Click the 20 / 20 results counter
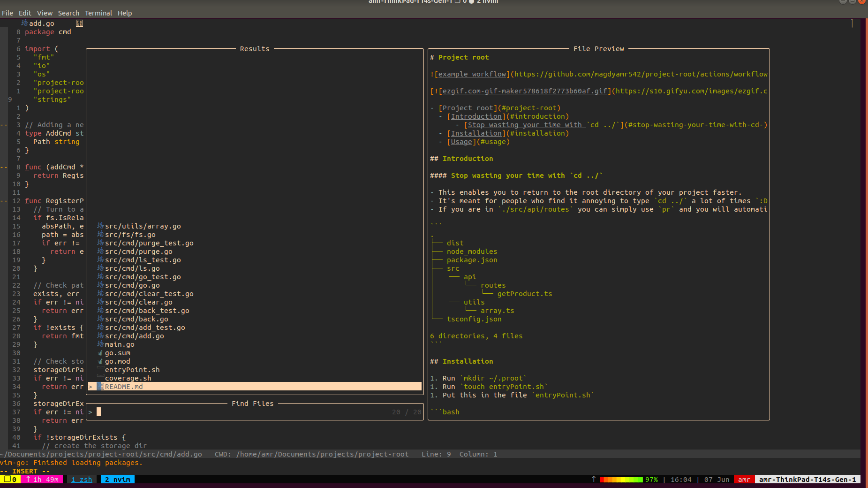This screenshot has height=488, width=868. point(407,412)
